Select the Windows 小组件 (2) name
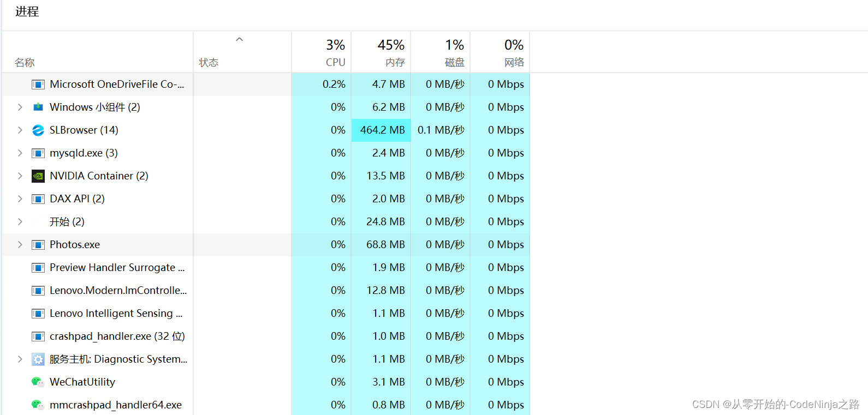Viewport: 868px width, 415px height. [x=95, y=107]
